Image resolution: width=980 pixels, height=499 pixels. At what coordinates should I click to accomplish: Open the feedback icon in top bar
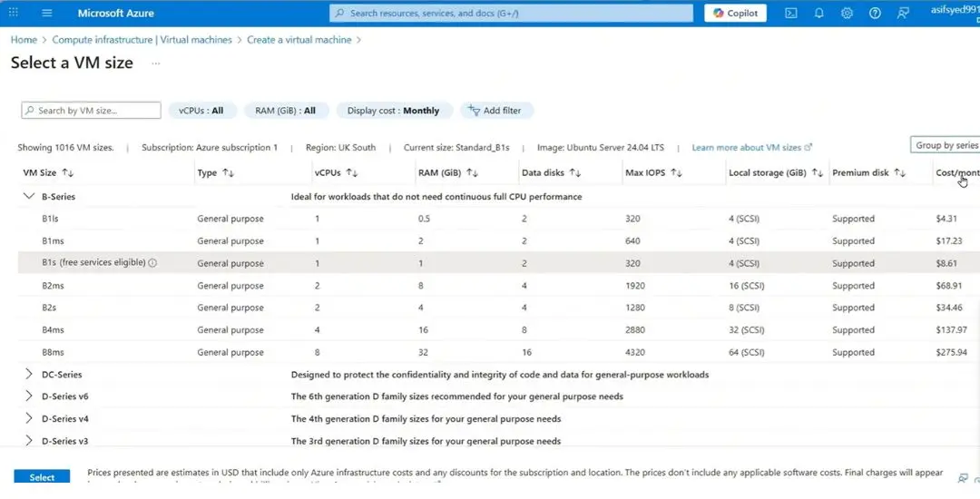[903, 13]
